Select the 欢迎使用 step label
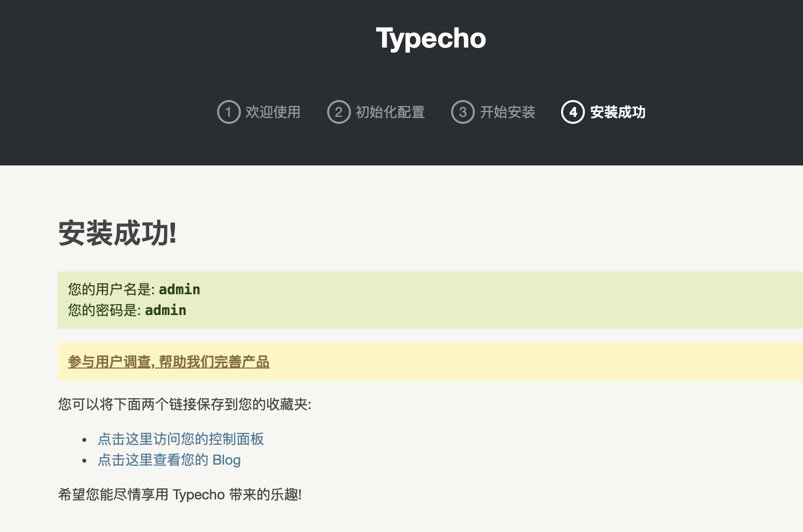The width and height of the screenshot is (803, 532). coord(273,112)
